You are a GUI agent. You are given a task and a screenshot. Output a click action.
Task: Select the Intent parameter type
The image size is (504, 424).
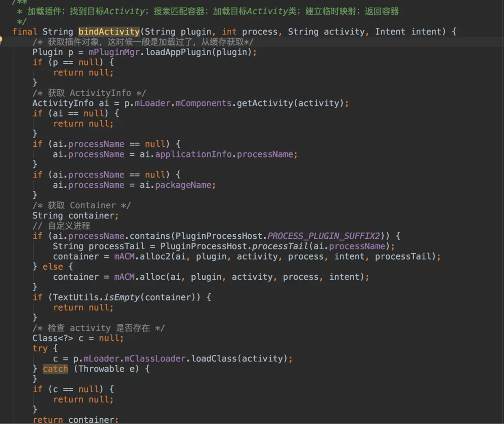(390, 32)
